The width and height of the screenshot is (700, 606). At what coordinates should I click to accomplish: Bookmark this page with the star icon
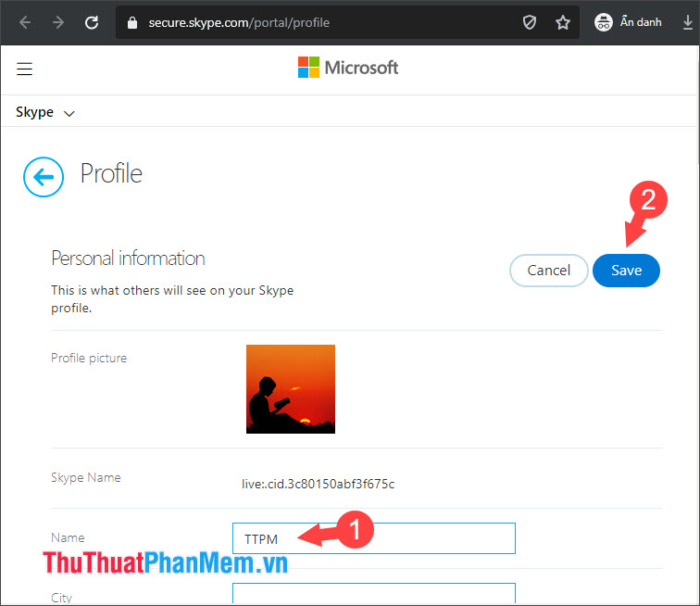(563, 22)
